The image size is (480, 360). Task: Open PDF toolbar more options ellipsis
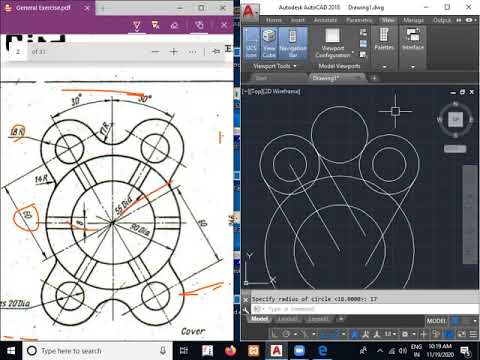(x=192, y=52)
